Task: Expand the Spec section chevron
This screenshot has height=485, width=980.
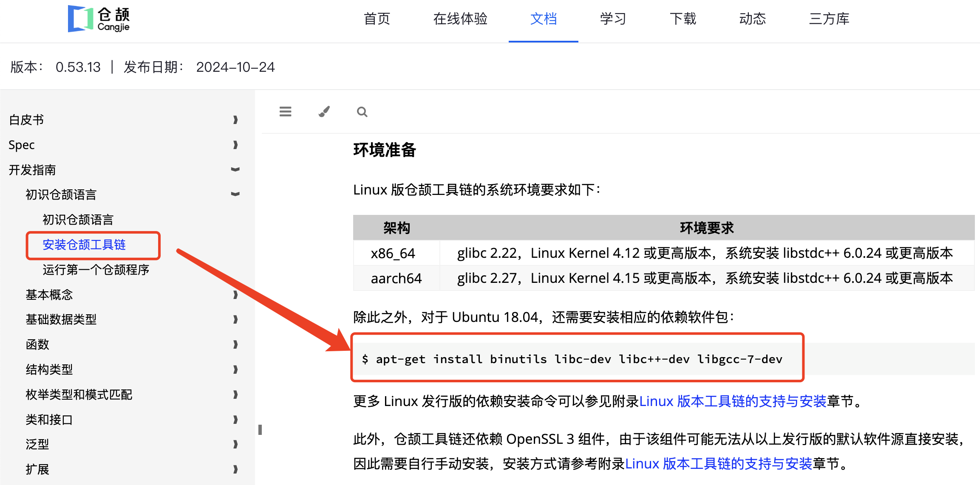Action: [235, 145]
